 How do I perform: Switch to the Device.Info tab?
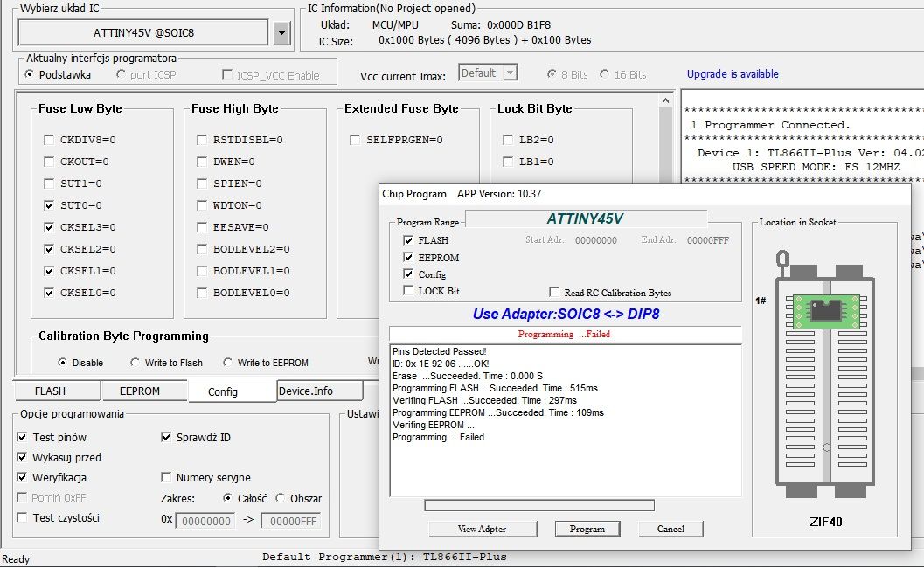(x=320, y=391)
